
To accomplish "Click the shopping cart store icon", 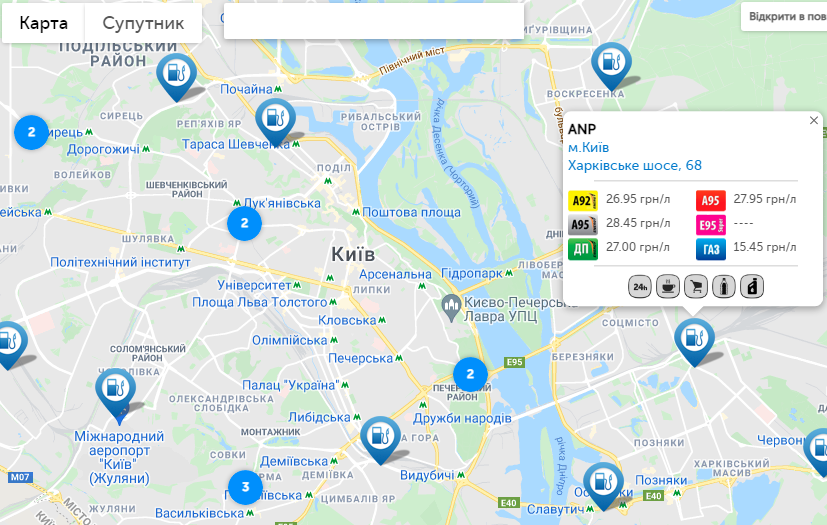I will pos(696,287).
